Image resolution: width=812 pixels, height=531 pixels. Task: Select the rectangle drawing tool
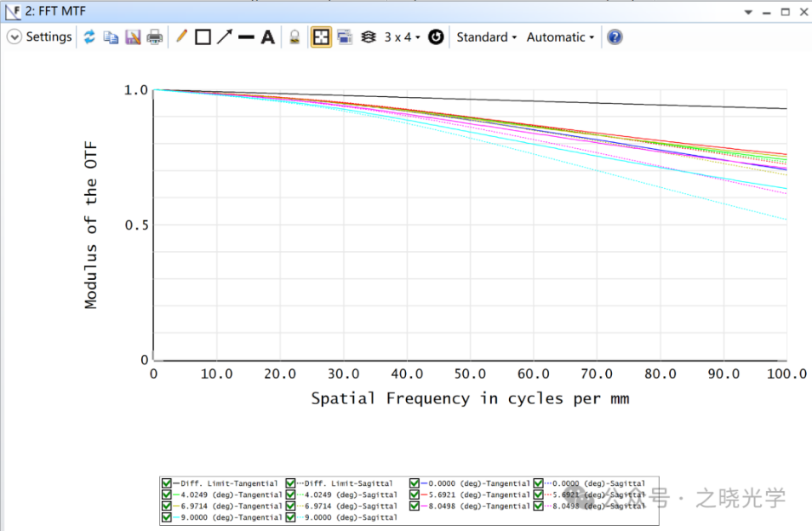(x=203, y=37)
